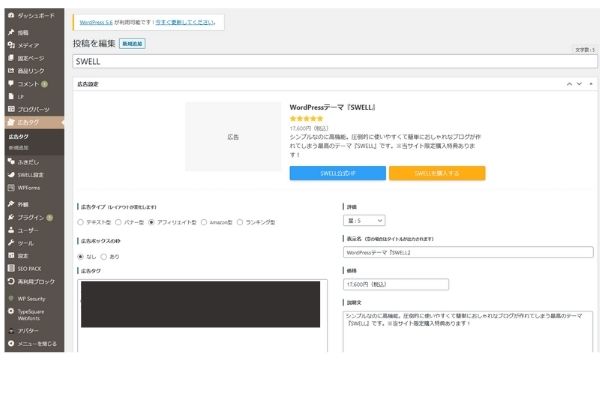Click the update now link in notice

click(x=185, y=22)
